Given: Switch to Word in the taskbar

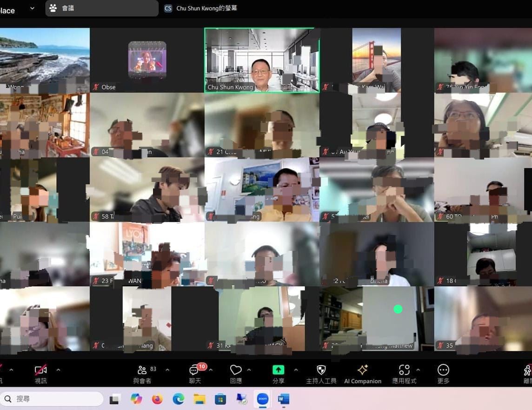Looking at the screenshot, I should click(283, 399).
